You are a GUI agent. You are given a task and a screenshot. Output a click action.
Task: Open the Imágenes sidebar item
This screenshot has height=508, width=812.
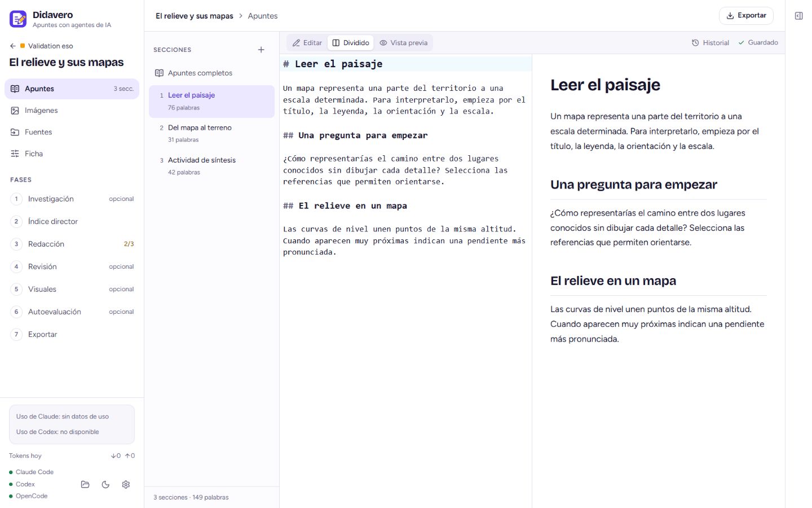click(x=72, y=111)
